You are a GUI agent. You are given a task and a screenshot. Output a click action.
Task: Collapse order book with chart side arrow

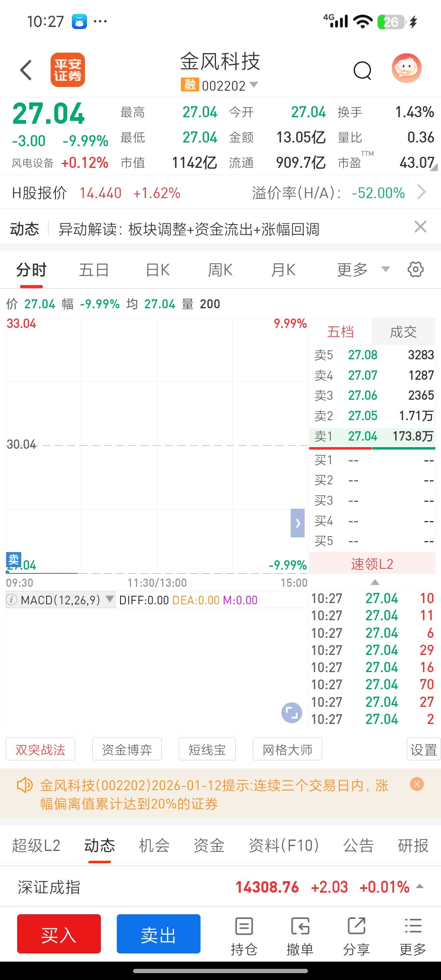298,523
